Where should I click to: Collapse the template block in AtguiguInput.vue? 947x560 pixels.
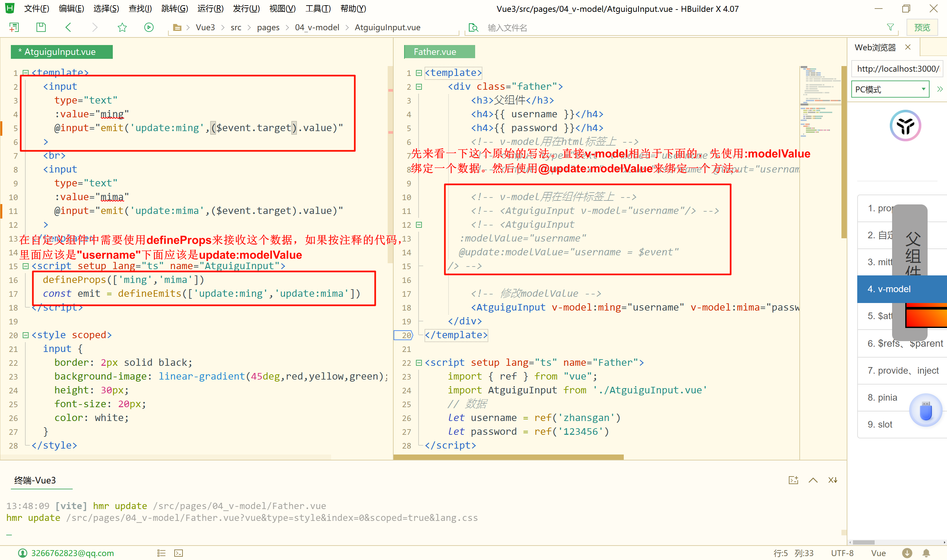pyautogui.click(x=26, y=72)
